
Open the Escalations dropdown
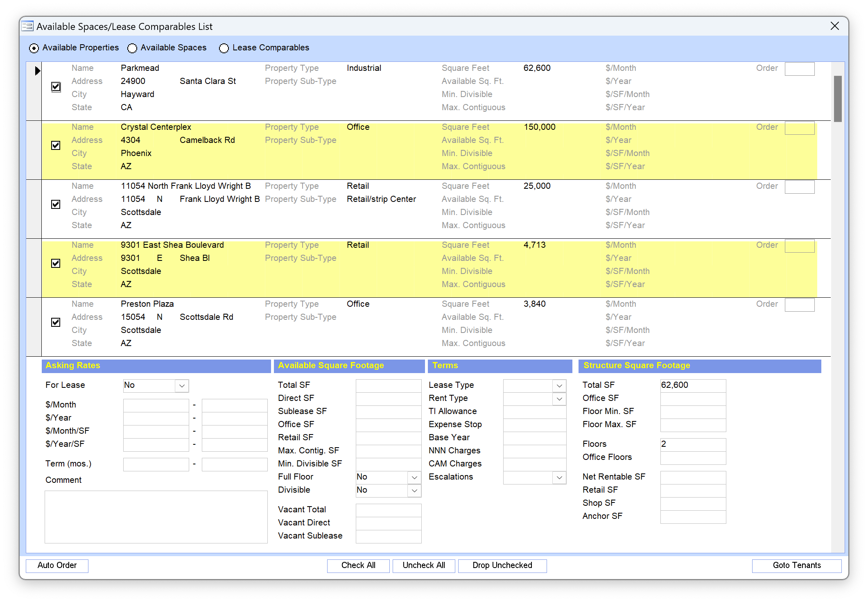[x=559, y=477]
